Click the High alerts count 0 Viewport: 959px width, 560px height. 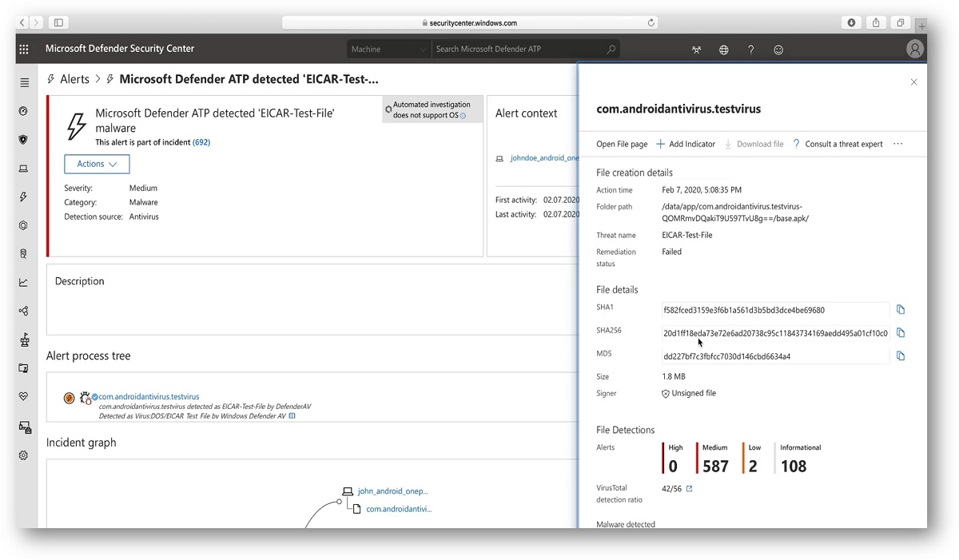pos(673,466)
